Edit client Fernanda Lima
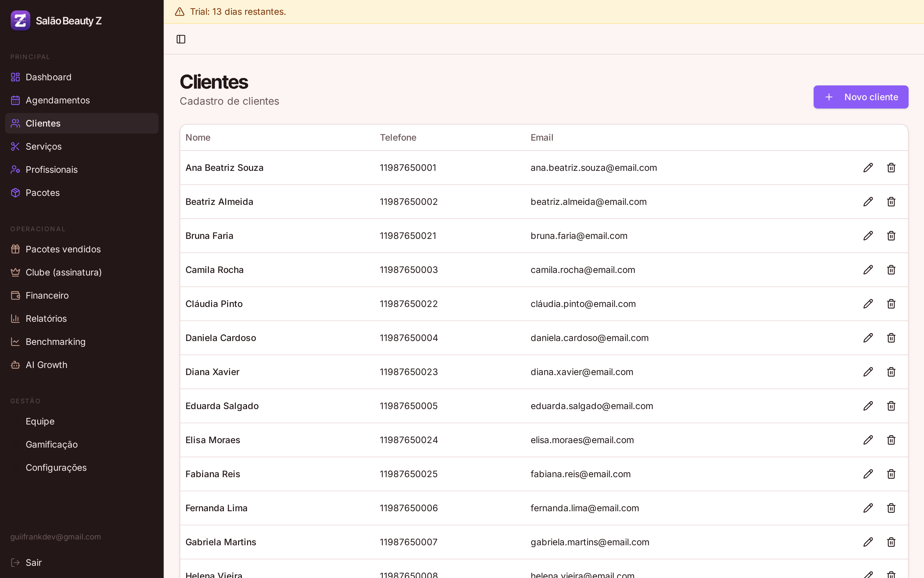Screen dimensions: 924x578 click(x=868, y=508)
